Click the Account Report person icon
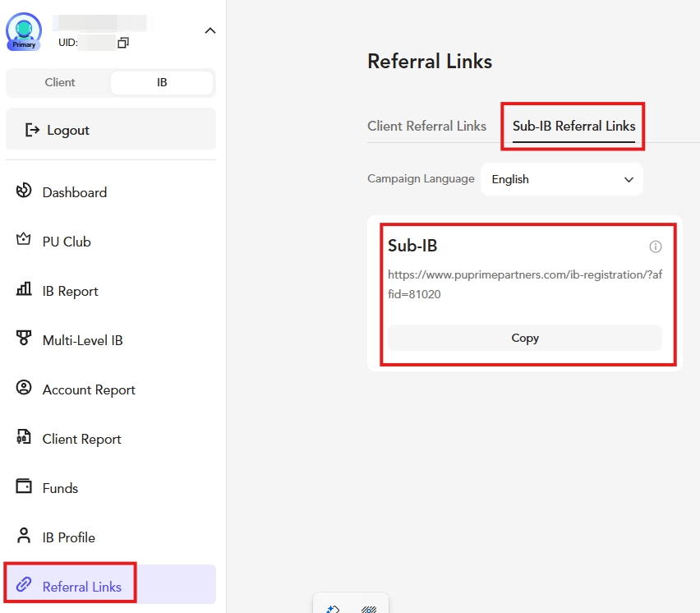700x613 pixels. (24, 388)
